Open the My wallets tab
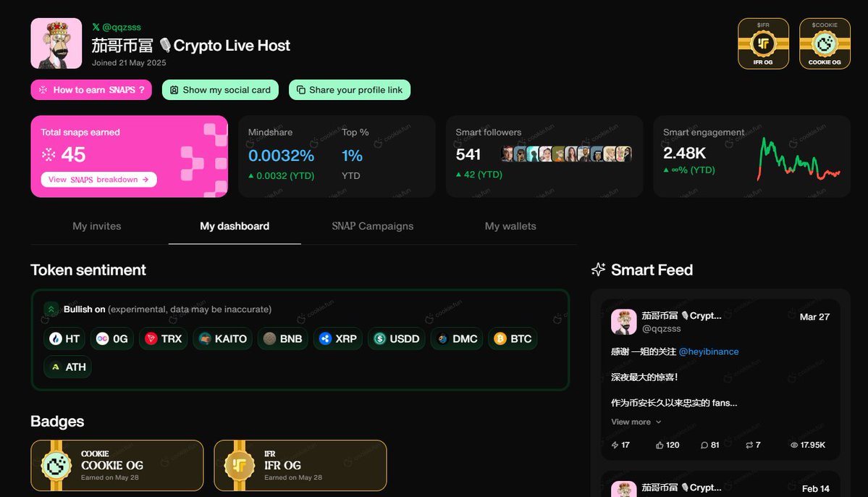This screenshot has height=497, width=868. pyautogui.click(x=510, y=226)
